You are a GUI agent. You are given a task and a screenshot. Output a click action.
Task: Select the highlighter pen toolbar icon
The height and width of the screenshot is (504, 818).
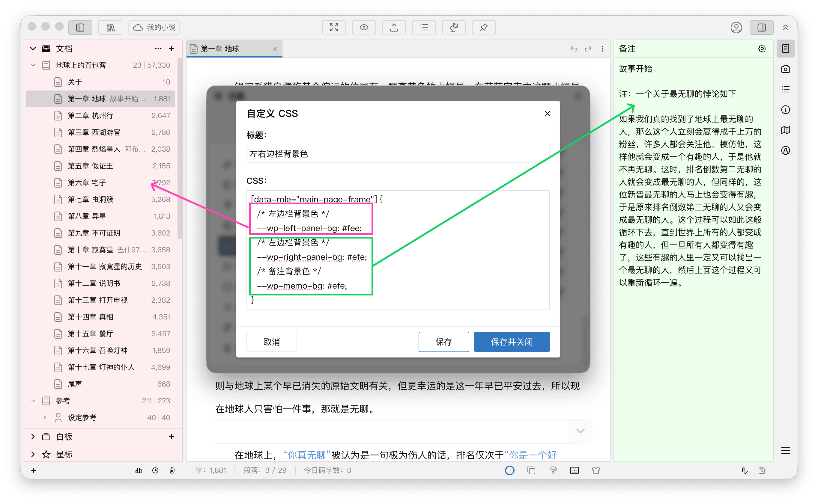(x=454, y=27)
